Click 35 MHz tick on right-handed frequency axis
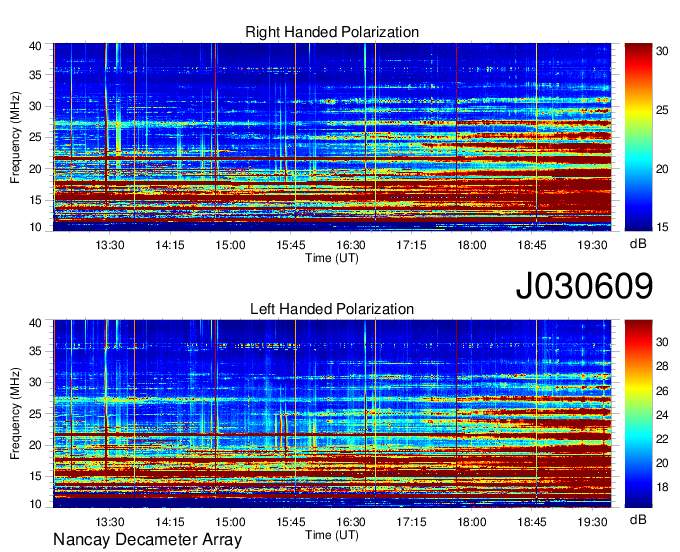This screenshot has width=680, height=552. point(35,75)
